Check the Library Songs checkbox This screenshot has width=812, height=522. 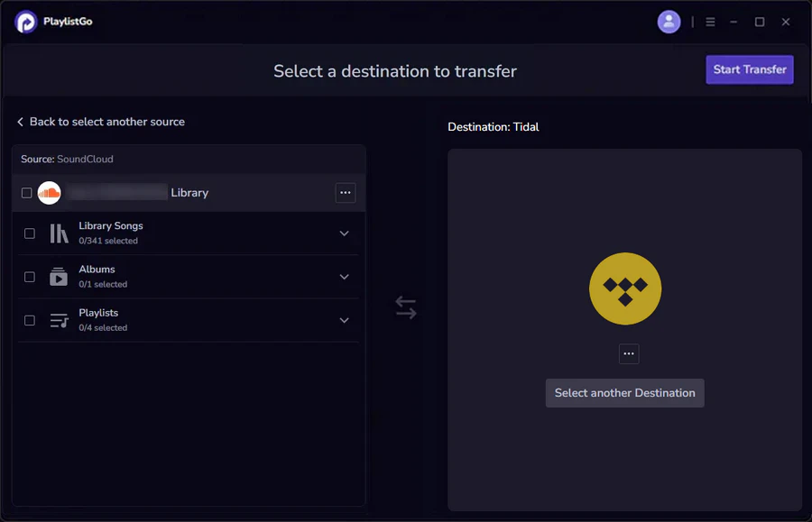[30, 234]
